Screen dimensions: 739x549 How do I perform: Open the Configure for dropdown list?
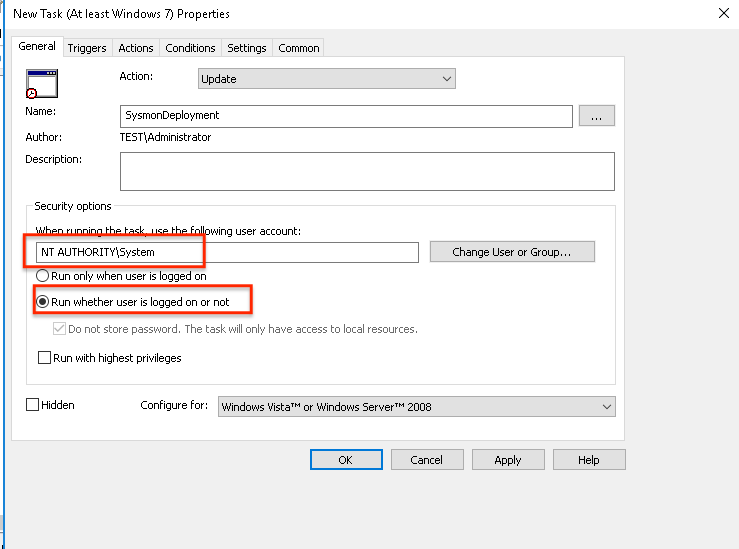pyautogui.click(x=416, y=406)
